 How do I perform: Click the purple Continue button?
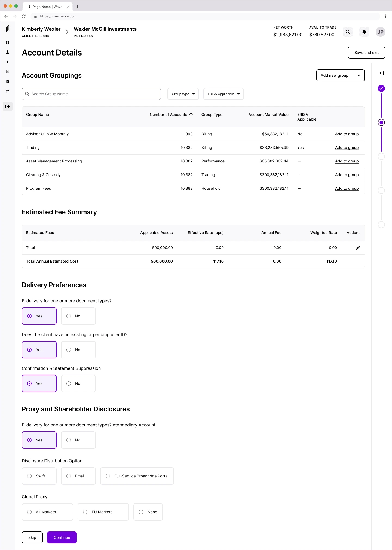pos(62,537)
